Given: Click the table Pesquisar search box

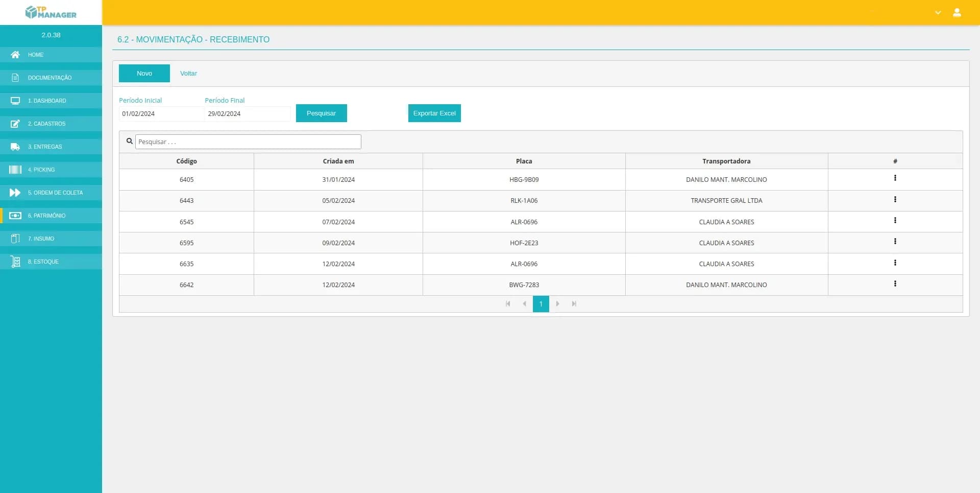Looking at the screenshot, I should pos(248,142).
